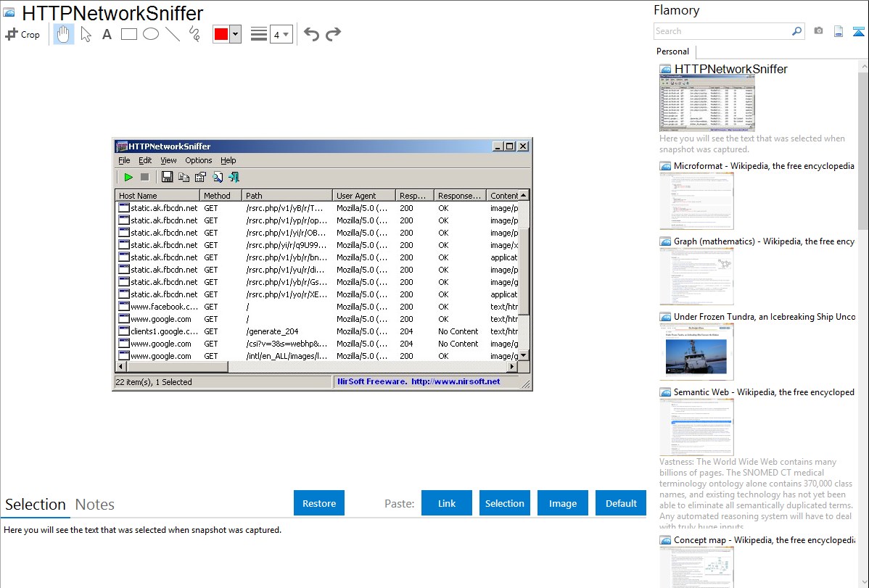Viewport: 869px width, 588px height.
Task: Click the 'Semantic Web' snapshot title
Action: (x=765, y=392)
